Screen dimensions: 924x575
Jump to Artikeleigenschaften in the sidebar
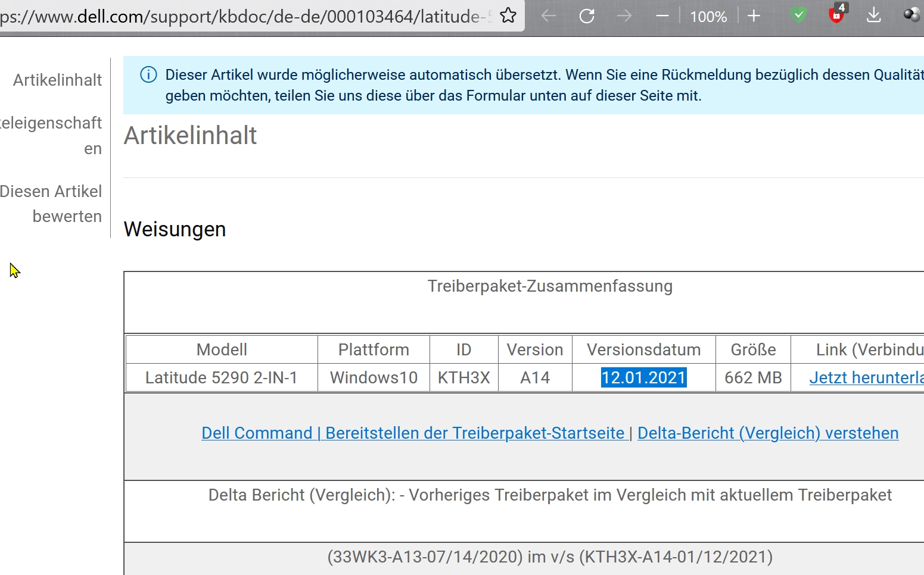51,136
